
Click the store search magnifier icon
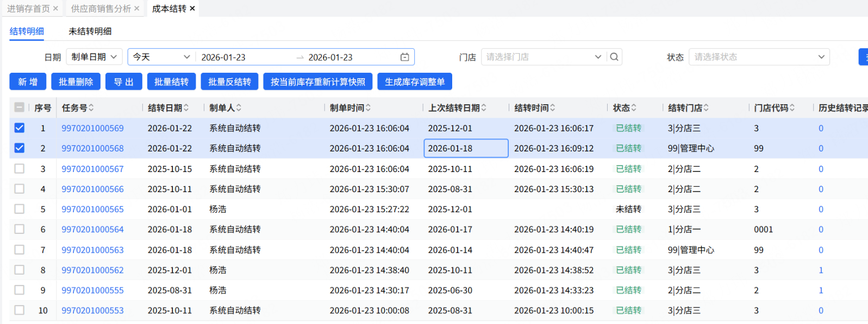(614, 57)
